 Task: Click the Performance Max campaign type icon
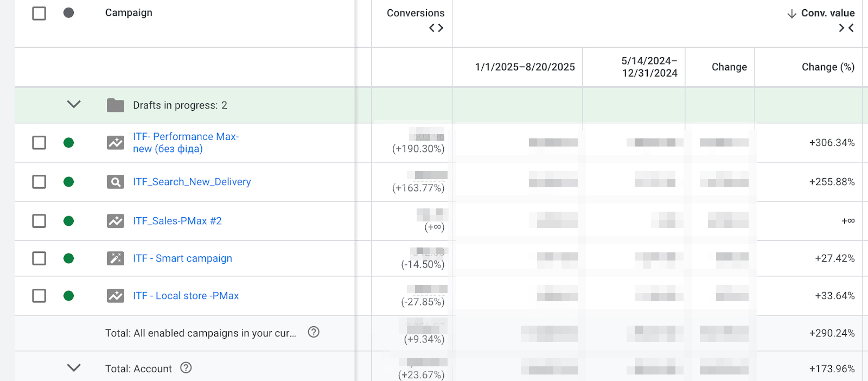click(115, 143)
